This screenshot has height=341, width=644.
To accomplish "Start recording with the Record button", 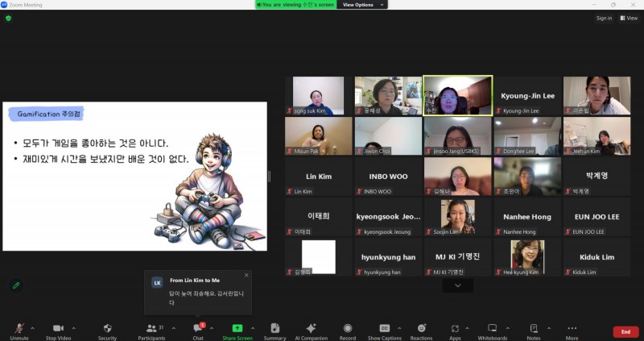I will 348,330.
